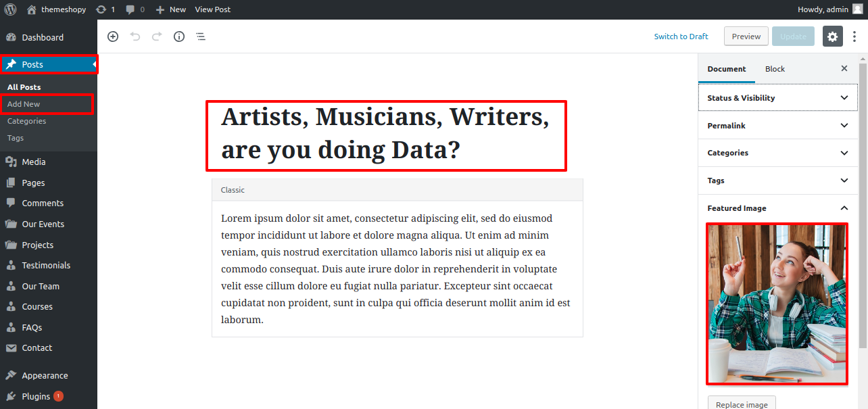Viewport: 868px width, 409px height.
Task: Expand the Categories panel in sidebar
Action: point(777,153)
